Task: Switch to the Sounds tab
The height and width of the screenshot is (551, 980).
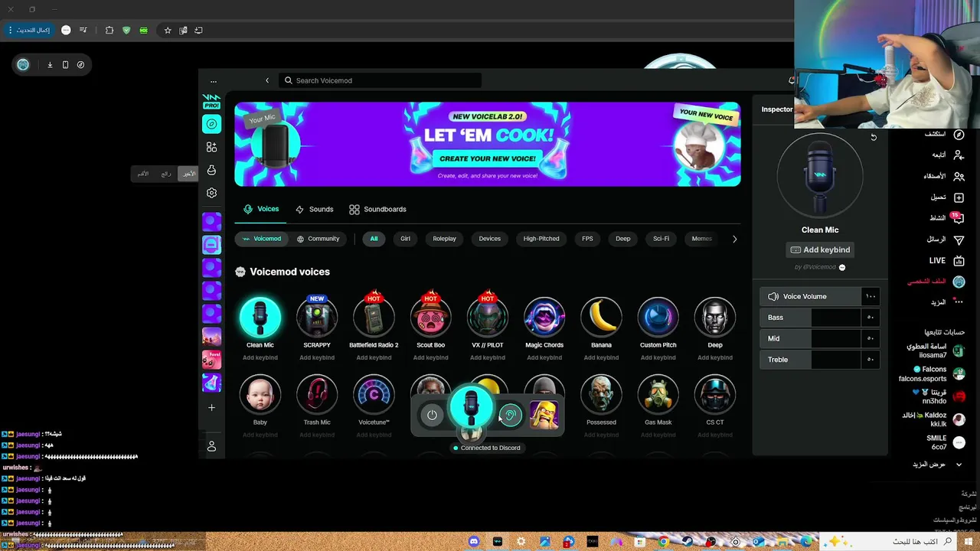Action: (x=314, y=209)
